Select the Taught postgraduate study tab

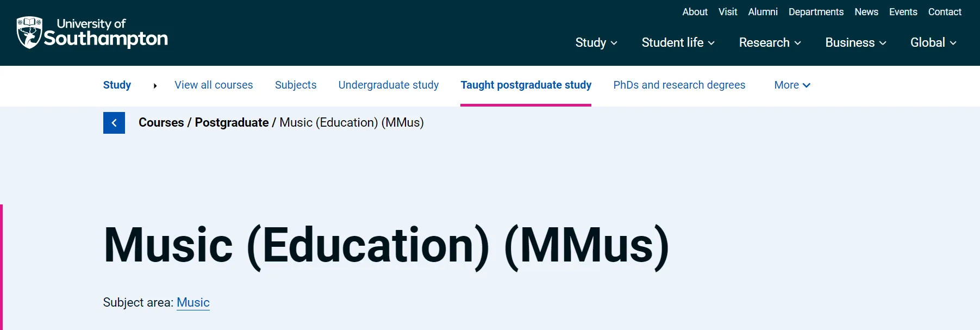click(526, 85)
